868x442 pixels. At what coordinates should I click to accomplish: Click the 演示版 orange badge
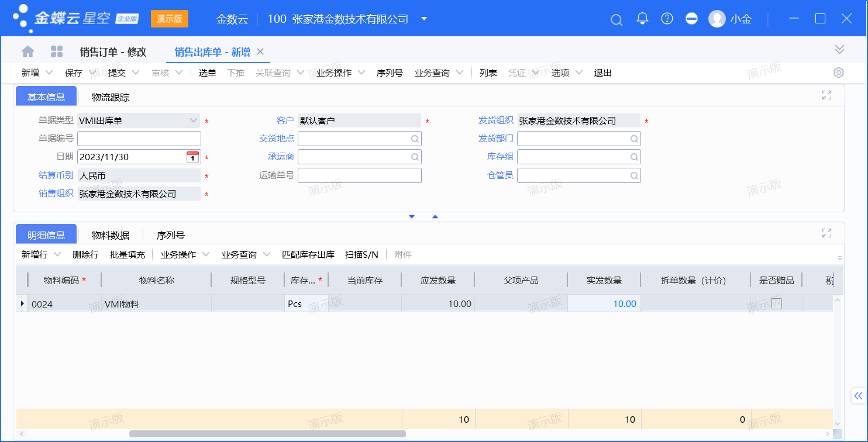coord(170,19)
